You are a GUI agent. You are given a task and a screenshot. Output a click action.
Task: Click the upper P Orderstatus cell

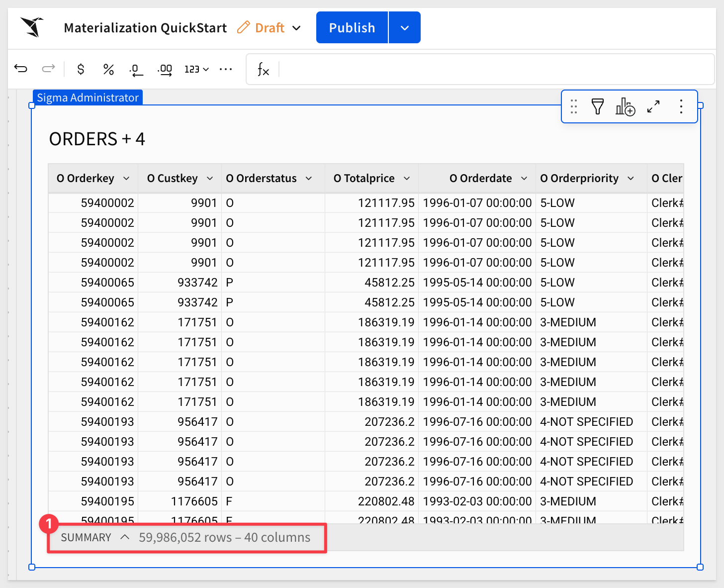273,283
